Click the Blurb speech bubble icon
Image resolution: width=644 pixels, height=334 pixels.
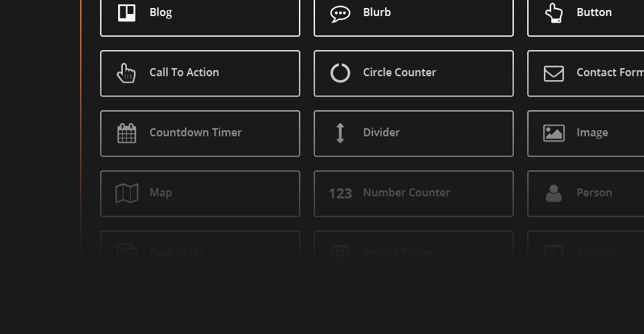pos(340,13)
